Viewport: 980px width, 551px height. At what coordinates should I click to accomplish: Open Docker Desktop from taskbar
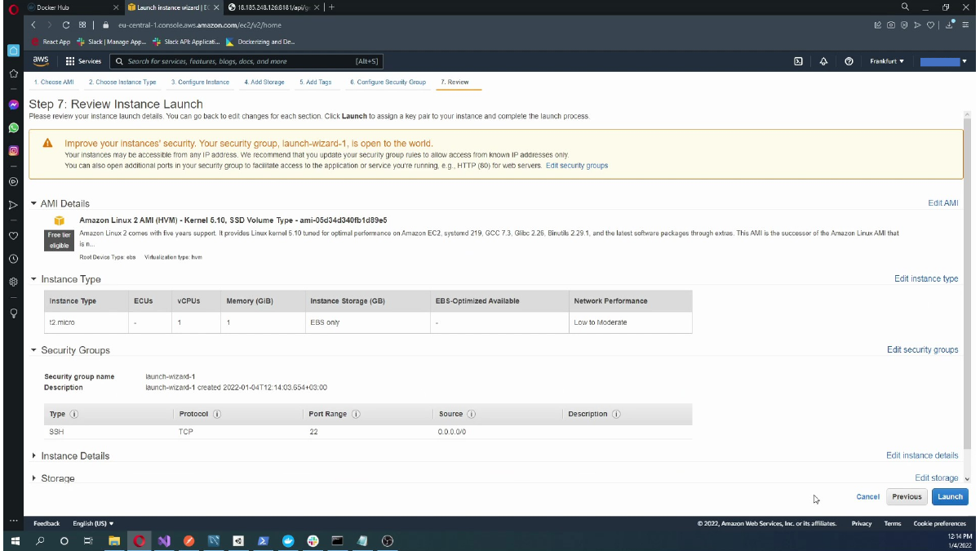point(287,540)
